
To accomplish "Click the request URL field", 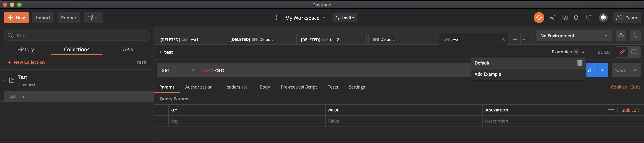I will [x=335, y=70].
